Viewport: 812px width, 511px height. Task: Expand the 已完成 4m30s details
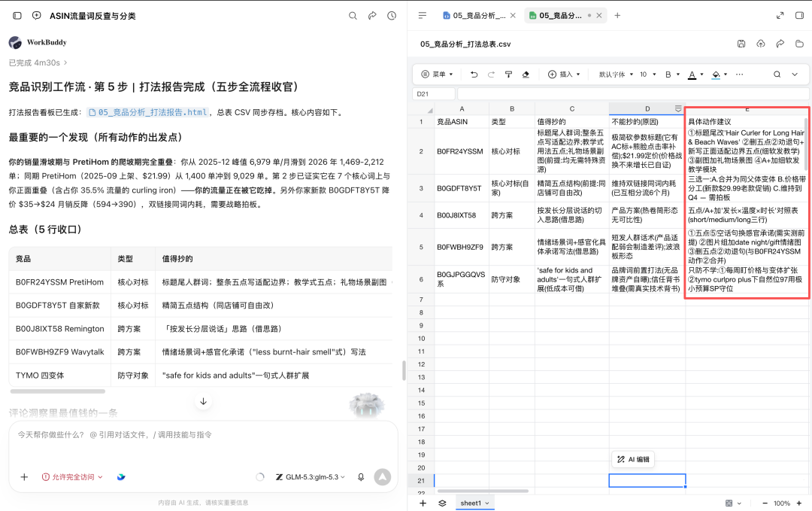point(38,62)
